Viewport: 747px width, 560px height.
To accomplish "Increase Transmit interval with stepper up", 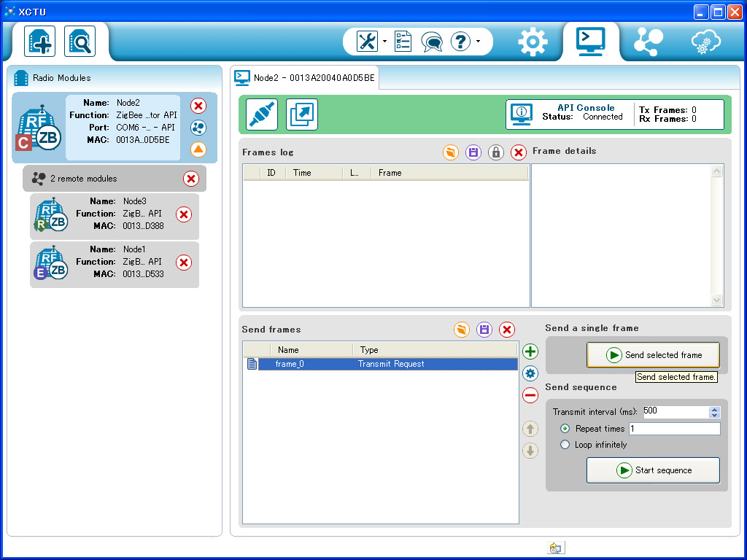I will tap(714, 410).
